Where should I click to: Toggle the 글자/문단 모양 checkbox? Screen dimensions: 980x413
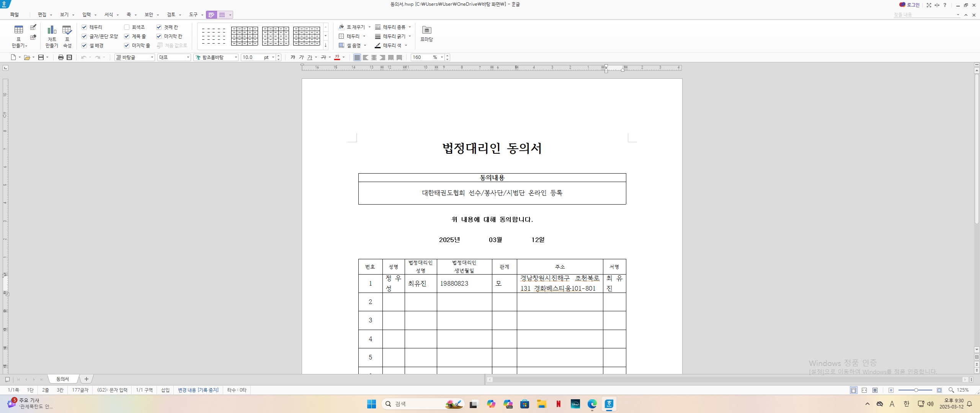click(x=84, y=36)
